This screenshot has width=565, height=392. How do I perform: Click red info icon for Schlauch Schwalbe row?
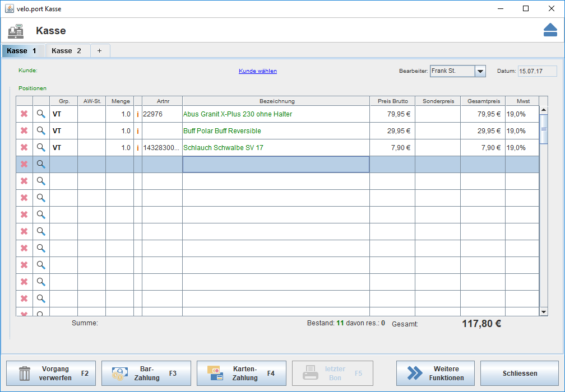click(x=138, y=148)
